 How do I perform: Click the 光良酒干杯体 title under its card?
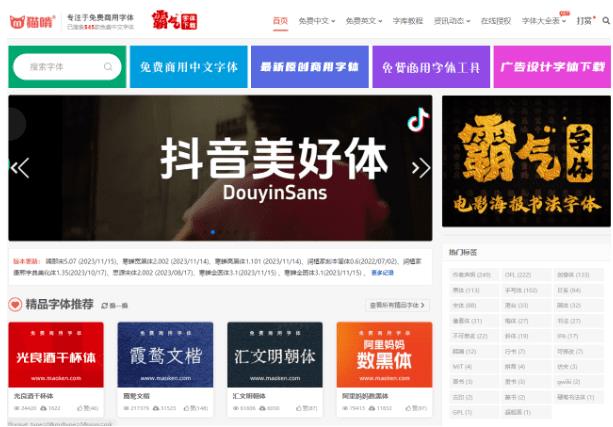(x=34, y=396)
